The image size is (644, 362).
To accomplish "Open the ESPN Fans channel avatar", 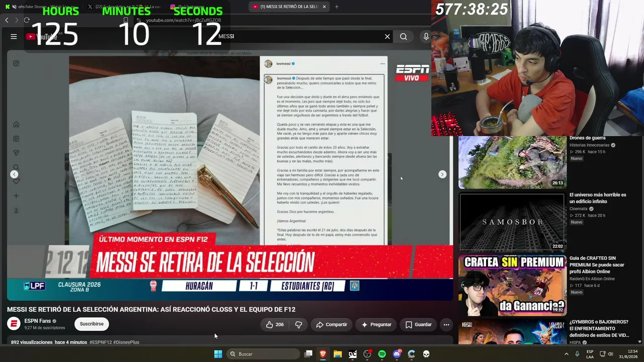I will coord(14,324).
